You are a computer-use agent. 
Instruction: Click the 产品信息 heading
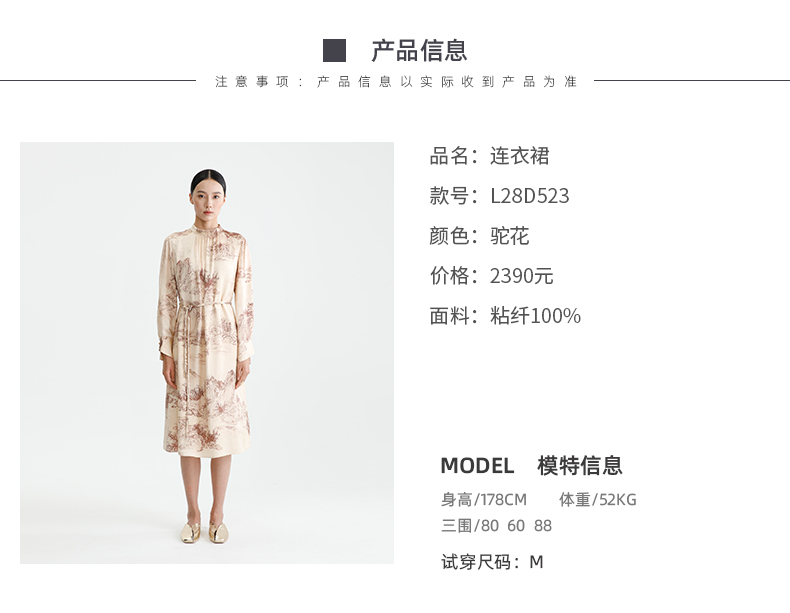[x=419, y=51]
